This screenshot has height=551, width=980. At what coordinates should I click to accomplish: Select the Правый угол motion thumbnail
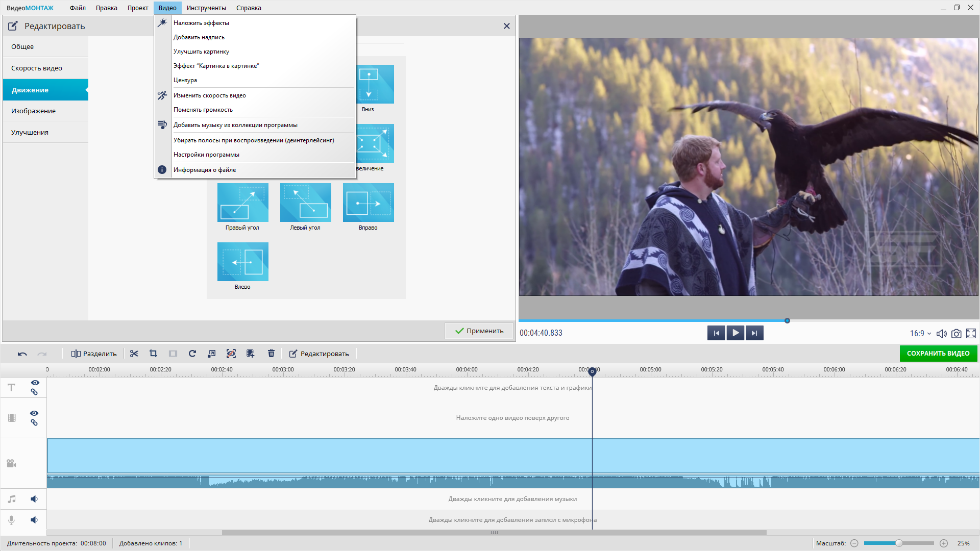(243, 203)
